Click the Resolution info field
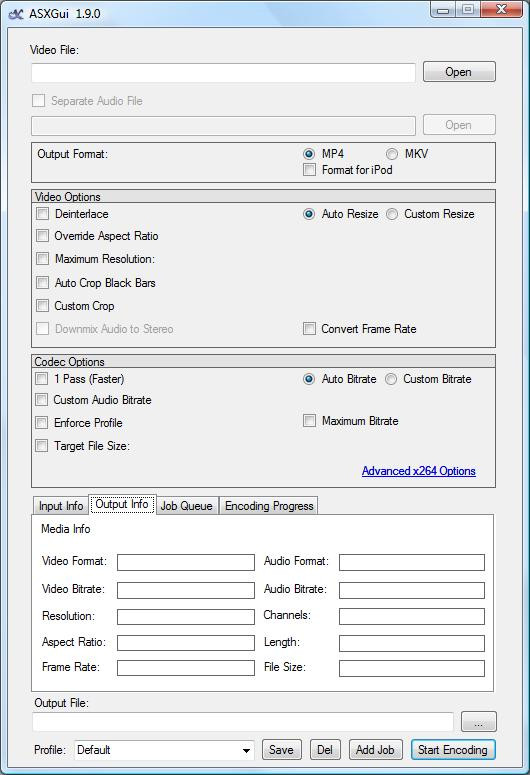Screen dimensions: 530x775 click(x=186, y=616)
